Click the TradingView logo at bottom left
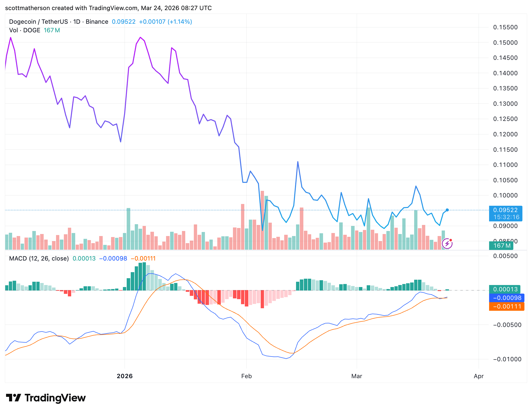The height and width of the screenshot is (413, 532). (x=46, y=398)
